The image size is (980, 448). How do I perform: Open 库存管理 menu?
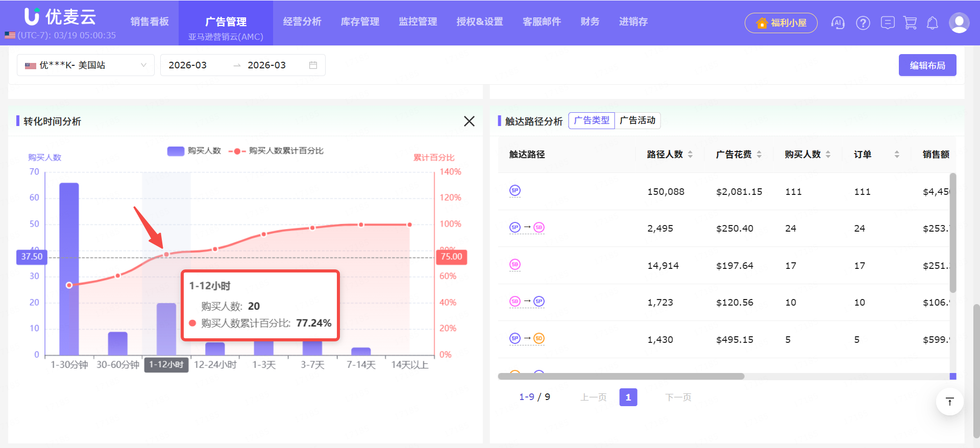(360, 21)
